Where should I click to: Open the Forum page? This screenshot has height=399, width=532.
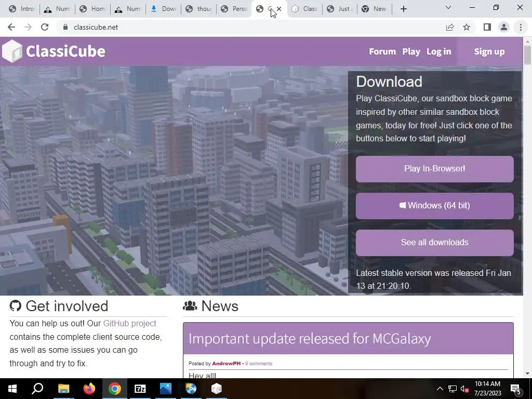(x=382, y=51)
